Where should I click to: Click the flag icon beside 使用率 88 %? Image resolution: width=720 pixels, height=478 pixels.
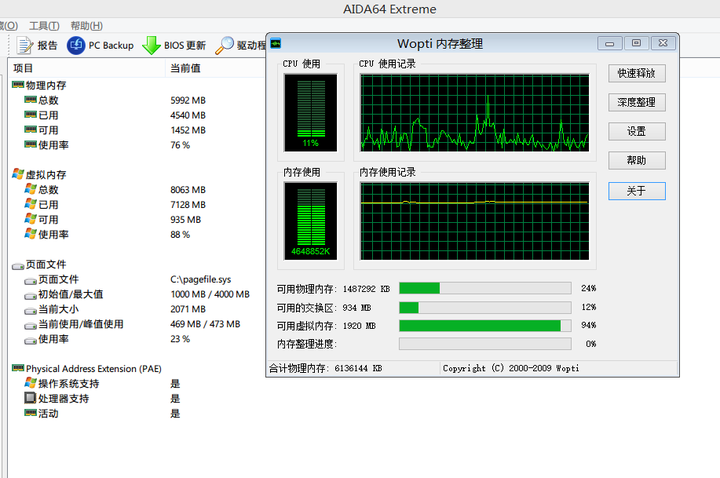pos(30,234)
